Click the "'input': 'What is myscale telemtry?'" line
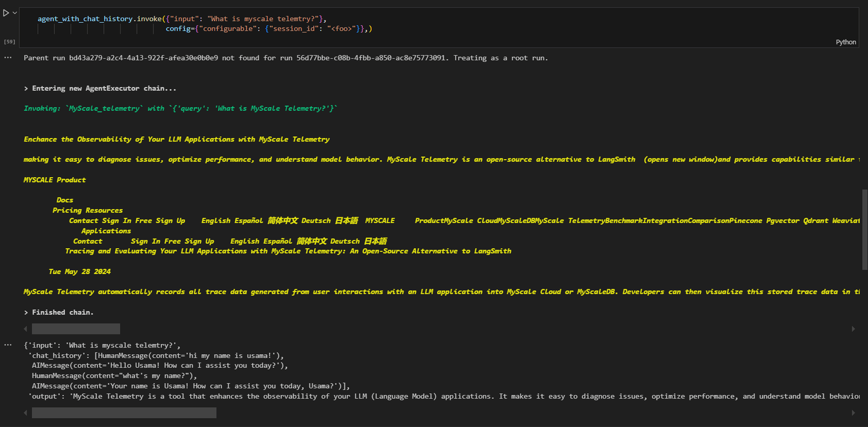Image resolution: width=868 pixels, height=427 pixels. (102, 345)
